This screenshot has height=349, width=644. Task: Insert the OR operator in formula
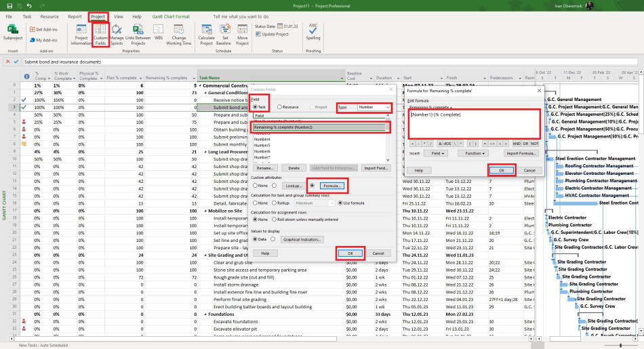click(526, 144)
